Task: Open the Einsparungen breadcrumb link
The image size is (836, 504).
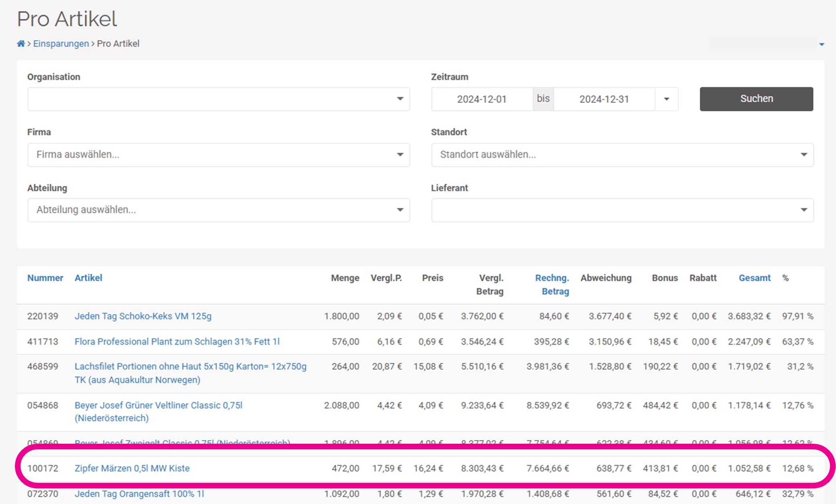Action: point(61,43)
